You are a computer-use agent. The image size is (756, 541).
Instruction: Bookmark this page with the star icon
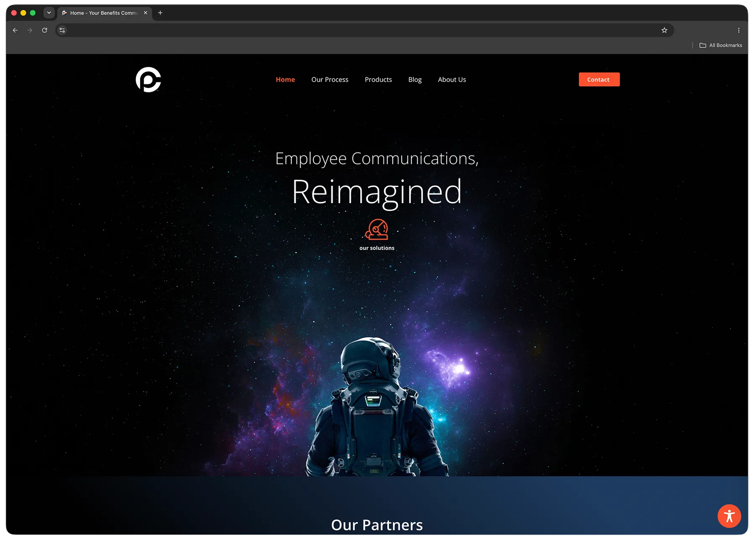click(x=664, y=30)
